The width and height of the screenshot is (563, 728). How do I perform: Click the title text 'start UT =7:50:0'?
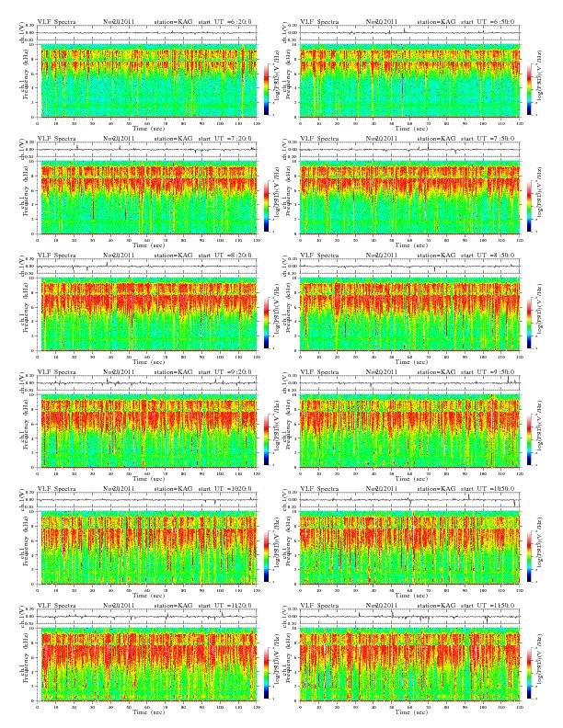(488, 139)
